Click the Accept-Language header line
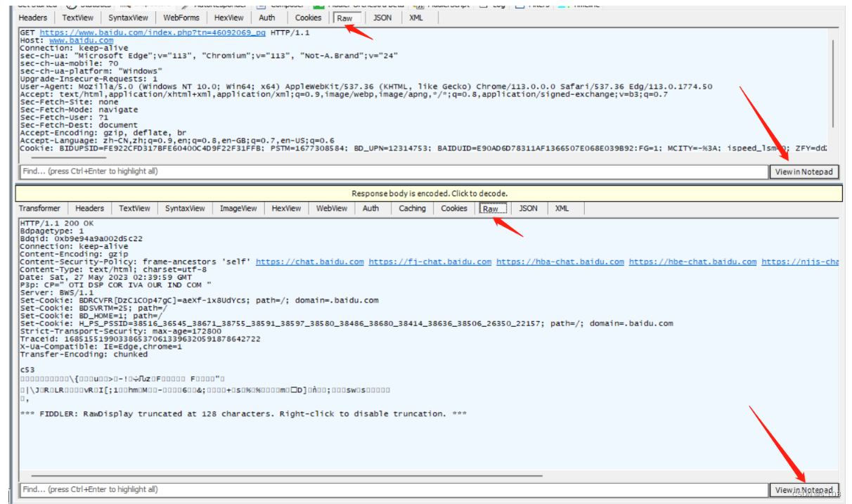The image size is (852, 504). tap(177, 141)
